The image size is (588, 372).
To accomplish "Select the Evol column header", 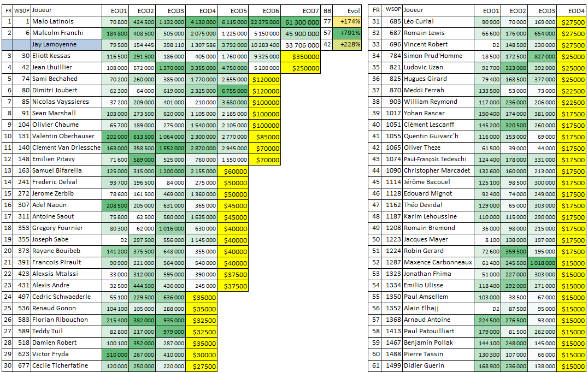I will click(x=347, y=10).
